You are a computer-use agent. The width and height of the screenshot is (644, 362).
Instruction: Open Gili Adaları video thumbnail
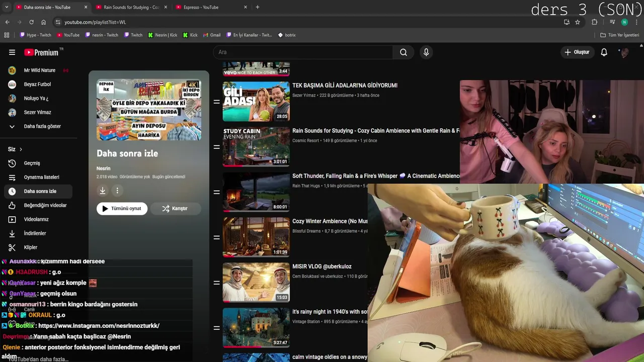coord(256,102)
